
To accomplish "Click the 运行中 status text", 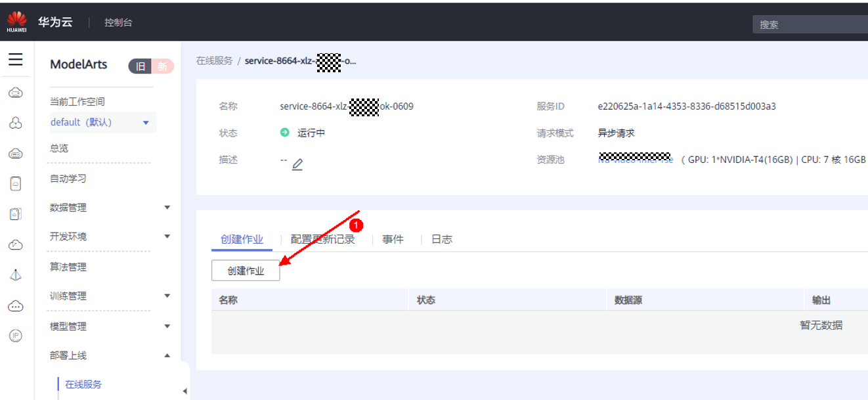I will click(311, 133).
